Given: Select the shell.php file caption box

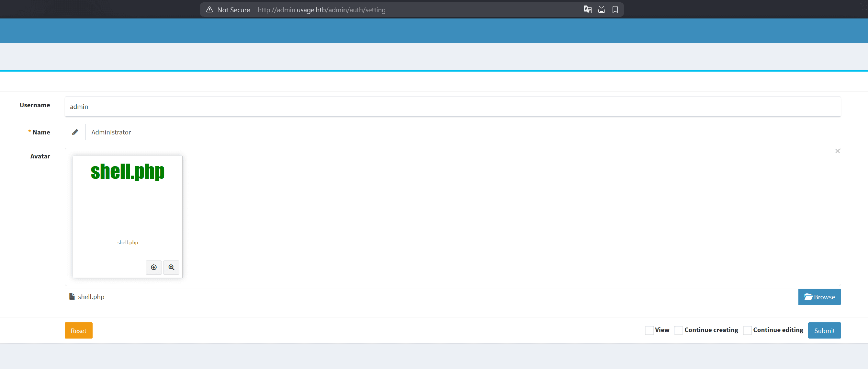Looking at the screenshot, I should click(431, 297).
